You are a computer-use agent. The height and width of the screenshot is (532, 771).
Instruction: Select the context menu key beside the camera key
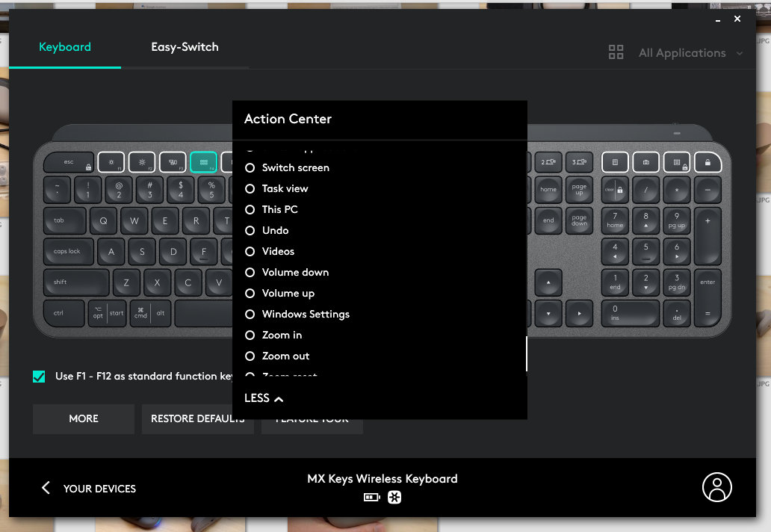pos(677,161)
